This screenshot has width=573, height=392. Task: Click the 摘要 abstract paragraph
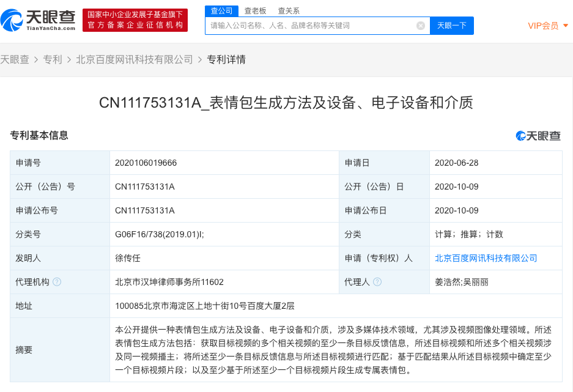pyautogui.click(x=333, y=350)
